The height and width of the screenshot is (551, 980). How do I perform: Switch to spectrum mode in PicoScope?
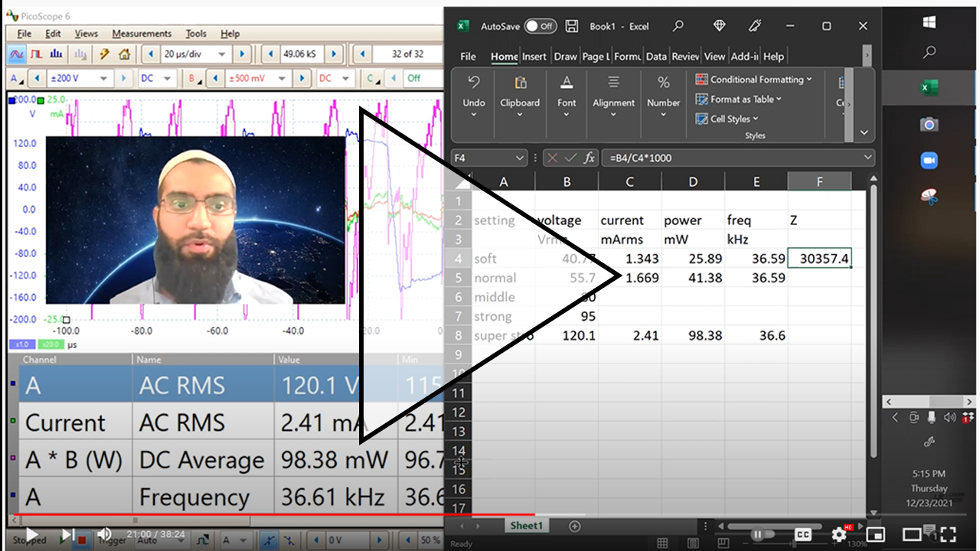pos(56,54)
